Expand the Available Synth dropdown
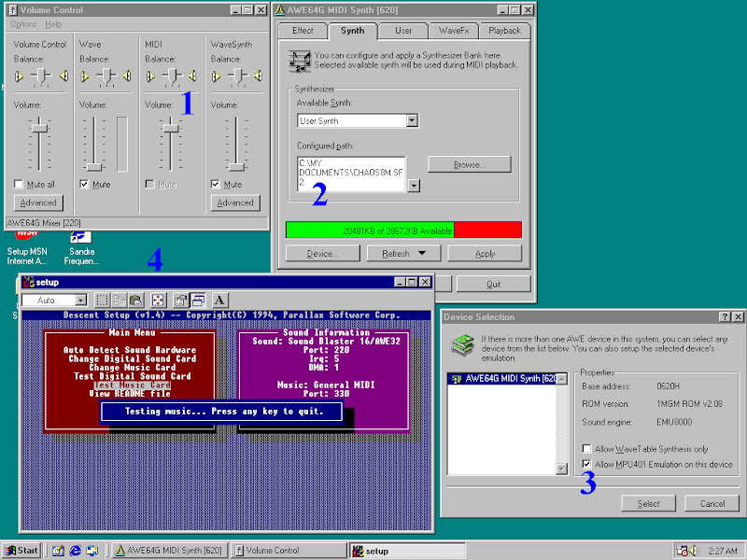The image size is (747, 560). point(412,120)
